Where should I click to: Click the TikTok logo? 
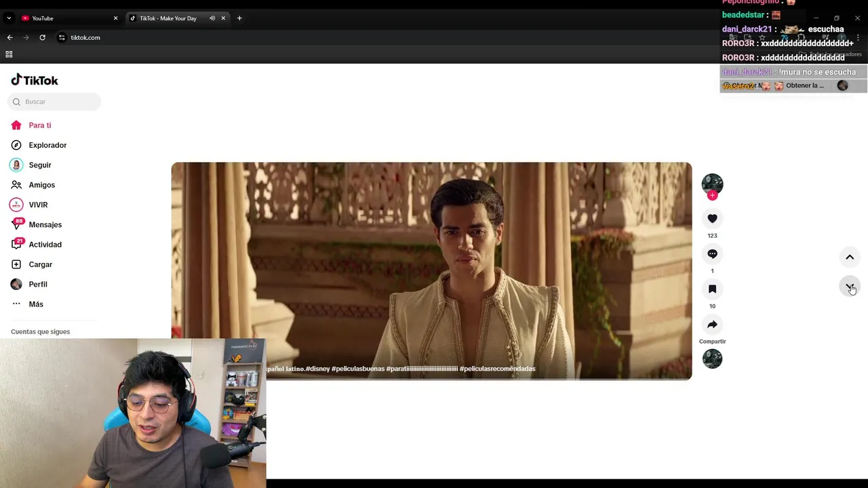(35, 80)
